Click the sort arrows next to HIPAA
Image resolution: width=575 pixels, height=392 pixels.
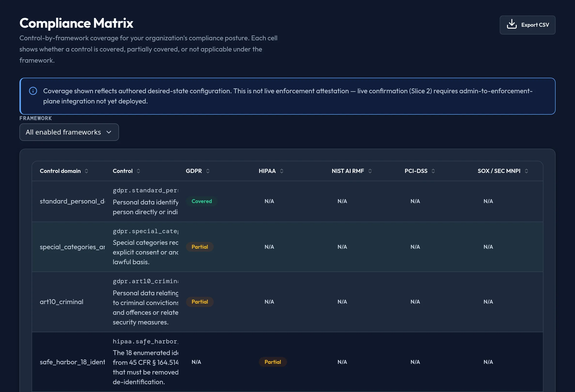coord(282,171)
